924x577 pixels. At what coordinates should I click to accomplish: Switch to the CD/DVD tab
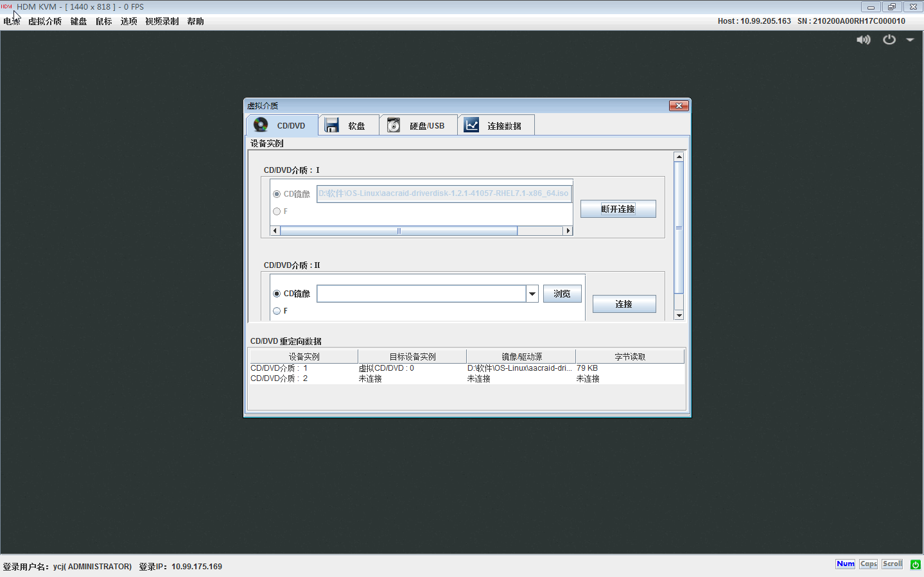(x=282, y=125)
